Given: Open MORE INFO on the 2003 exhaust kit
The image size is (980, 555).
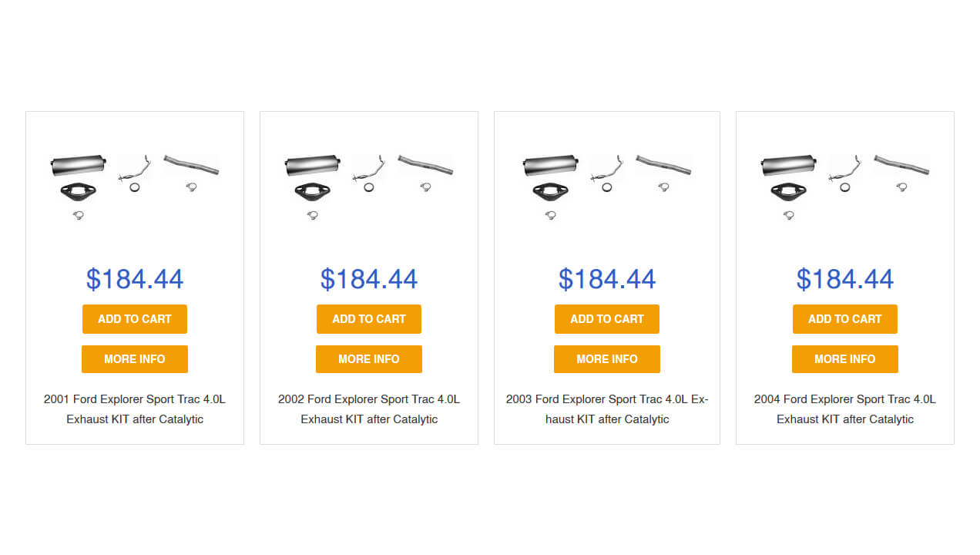Looking at the screenshot, I should tap(606, 358).
